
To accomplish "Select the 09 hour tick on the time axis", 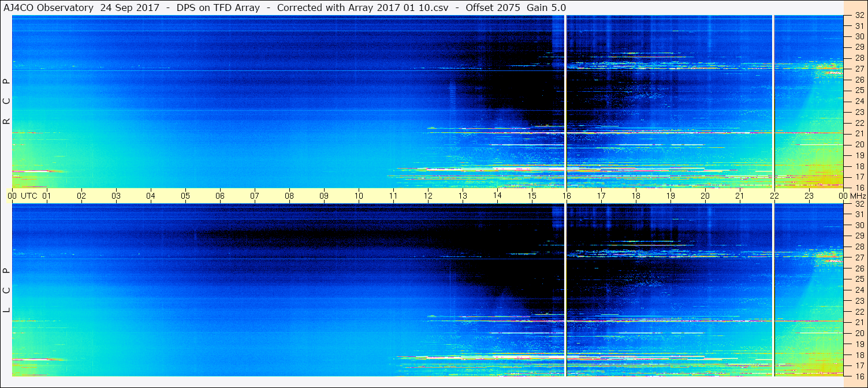I will click(324, 196).
